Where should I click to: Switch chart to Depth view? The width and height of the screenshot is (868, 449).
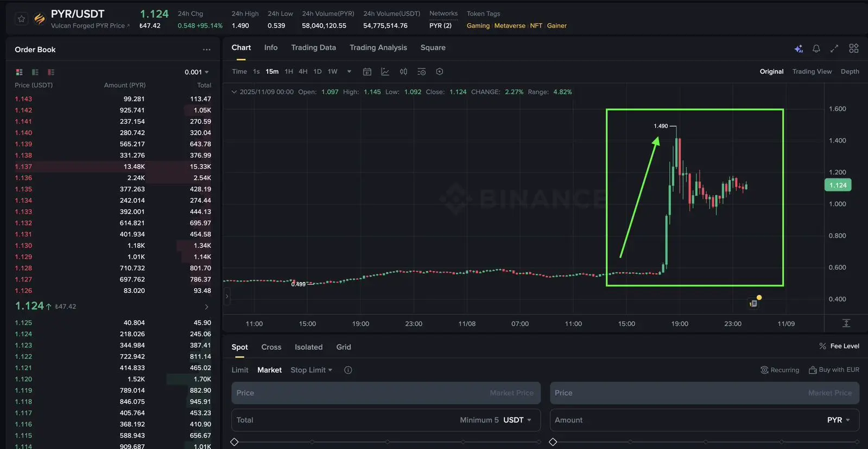pos(850,72)
